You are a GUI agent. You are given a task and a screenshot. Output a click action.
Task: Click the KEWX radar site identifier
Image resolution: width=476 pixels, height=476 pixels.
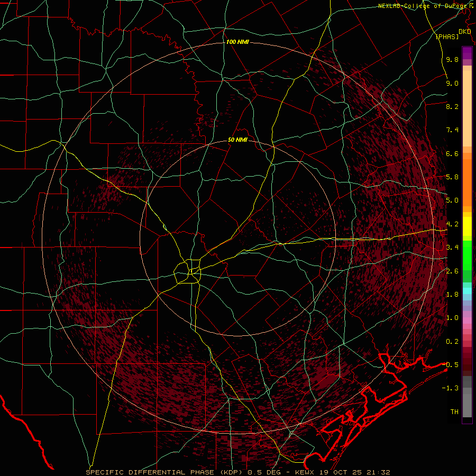click(305, 472)
